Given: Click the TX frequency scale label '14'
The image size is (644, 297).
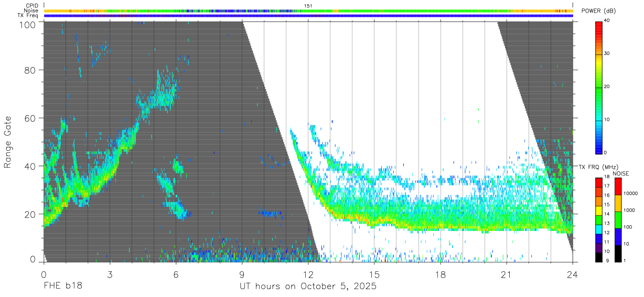Looking at the screenshot, I should pyautogui.click(x=608, y=214).
